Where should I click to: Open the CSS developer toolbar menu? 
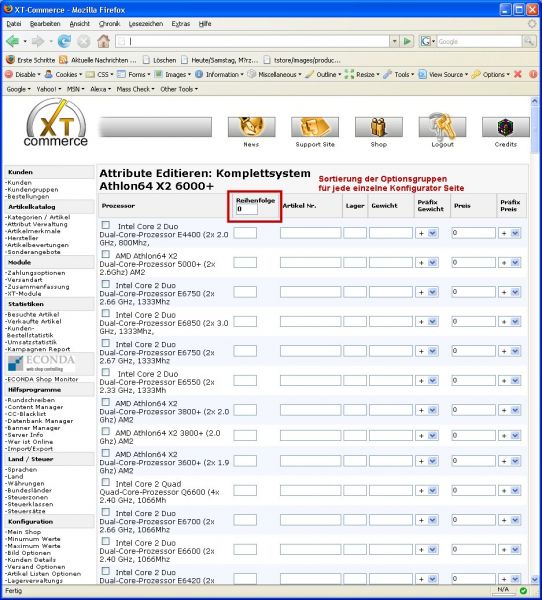click(100, 74)
